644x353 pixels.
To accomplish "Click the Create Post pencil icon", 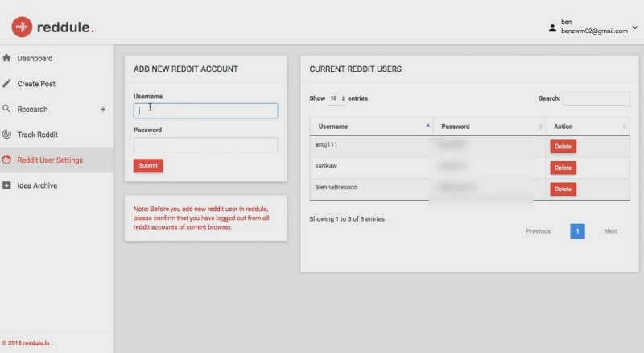I will point(6,84).
